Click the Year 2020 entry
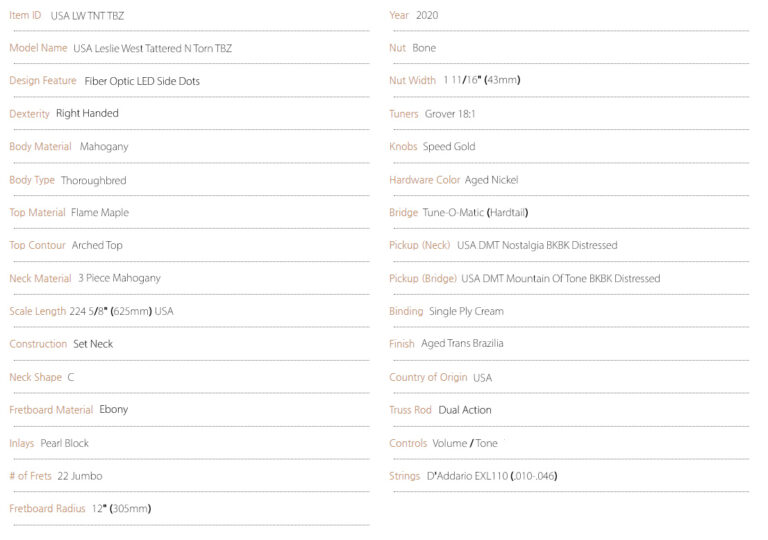The width and height of the screenshot is (768, 540). pyautogui.click(x=413, y=15)
